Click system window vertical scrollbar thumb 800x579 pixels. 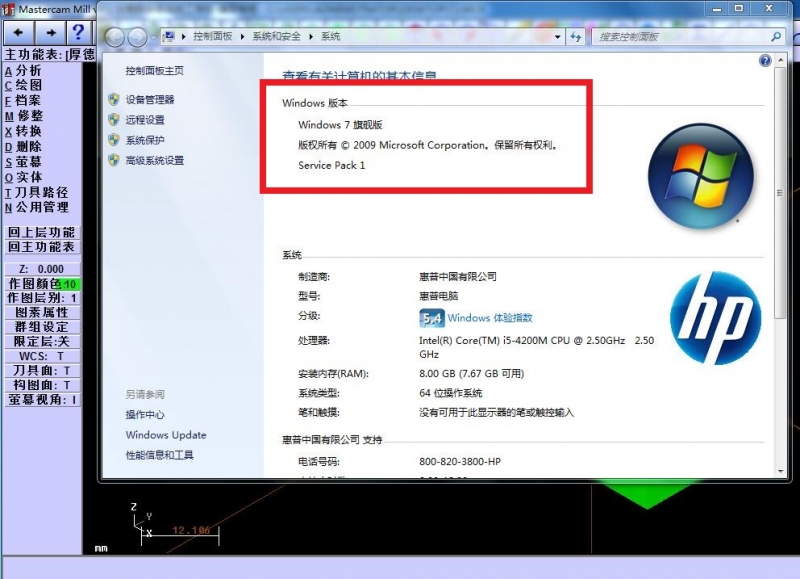point(780,193)
